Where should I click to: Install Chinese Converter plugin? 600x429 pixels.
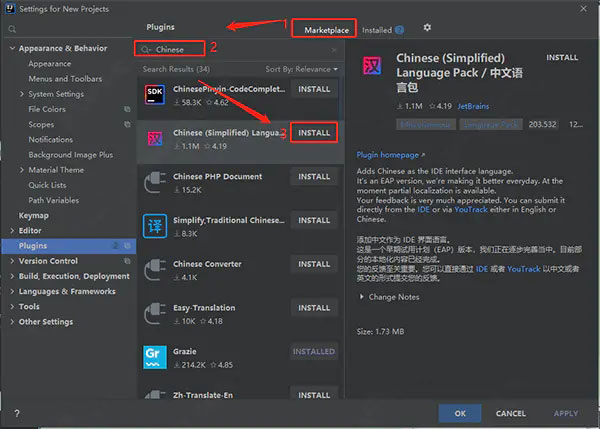point(314,264)
